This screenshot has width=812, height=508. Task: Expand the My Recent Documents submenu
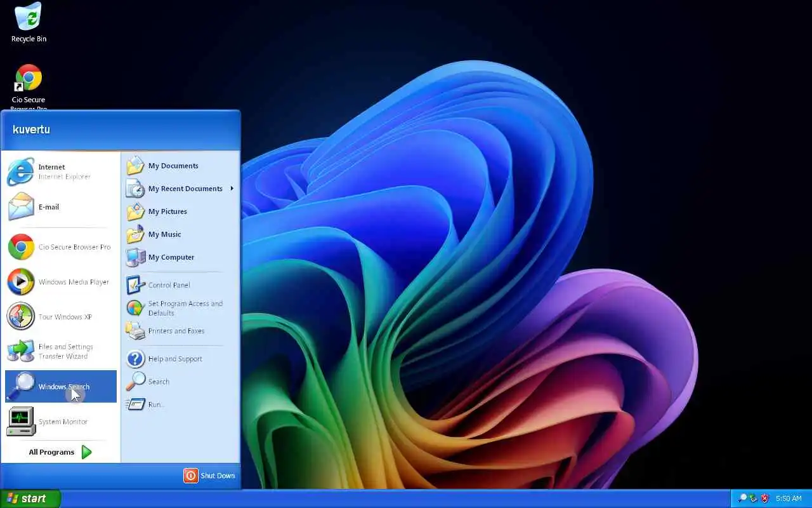pyautogui.click(x=181, y=189)
